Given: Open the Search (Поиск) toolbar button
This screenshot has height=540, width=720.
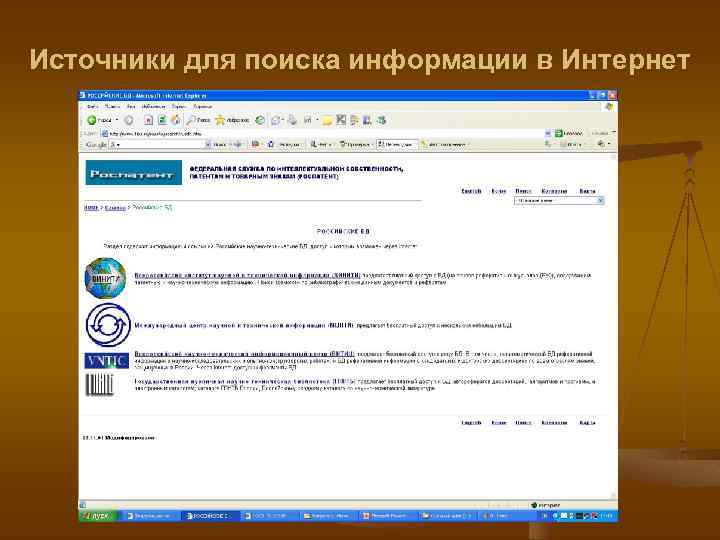Looking at the screenshot, I should point(198,120).
